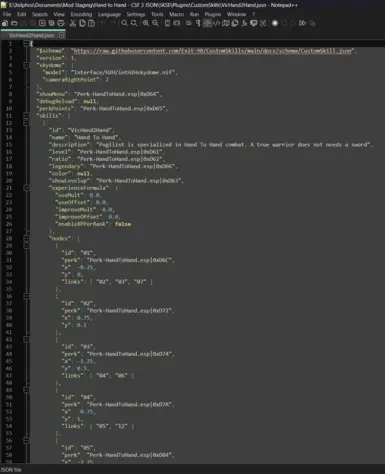Open the Settings menu
The height and width of the screenshot is (474, 385).
pyautogui.click(x=136, y=14)
